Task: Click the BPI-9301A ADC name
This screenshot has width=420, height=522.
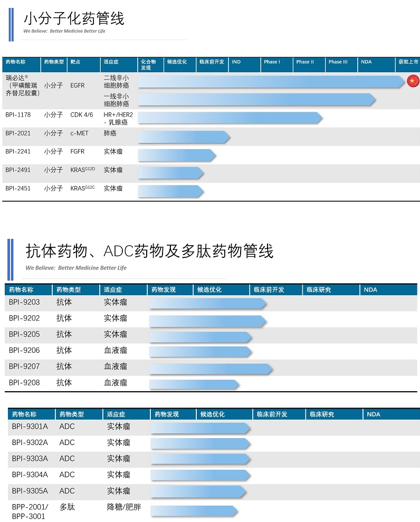Action: coord(30,427)
